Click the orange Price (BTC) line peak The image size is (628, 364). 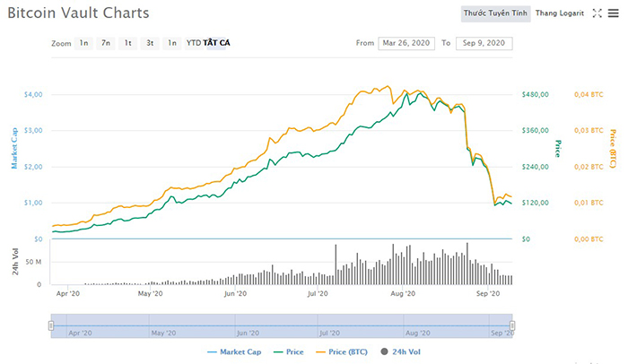click(x=388, y=87)
